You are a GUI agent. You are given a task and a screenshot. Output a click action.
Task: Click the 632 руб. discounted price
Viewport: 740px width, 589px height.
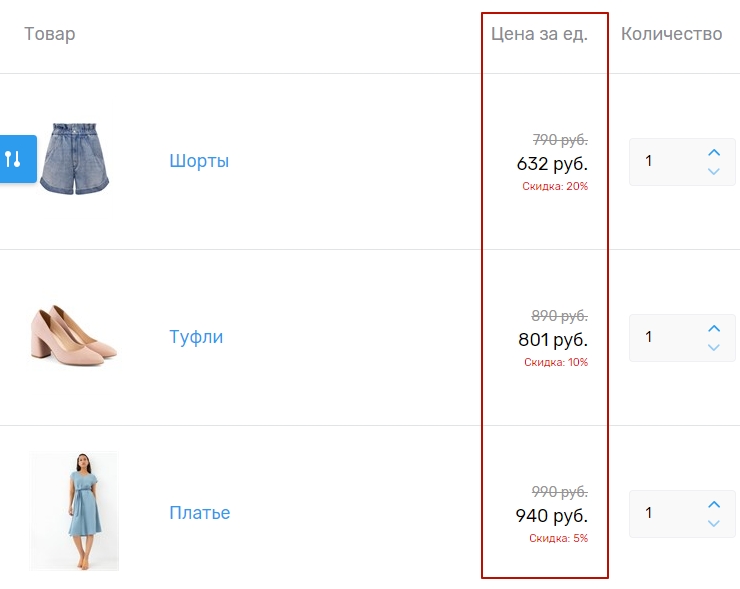(552, 163)
